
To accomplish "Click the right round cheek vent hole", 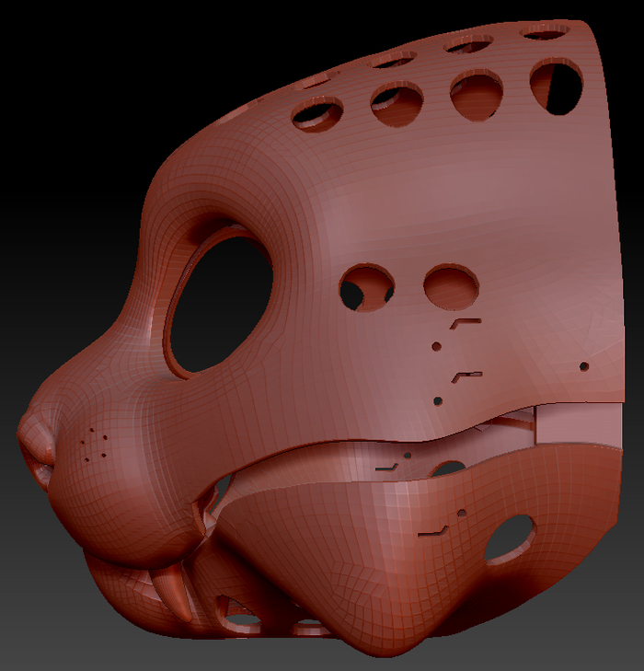I will (451, 286).
